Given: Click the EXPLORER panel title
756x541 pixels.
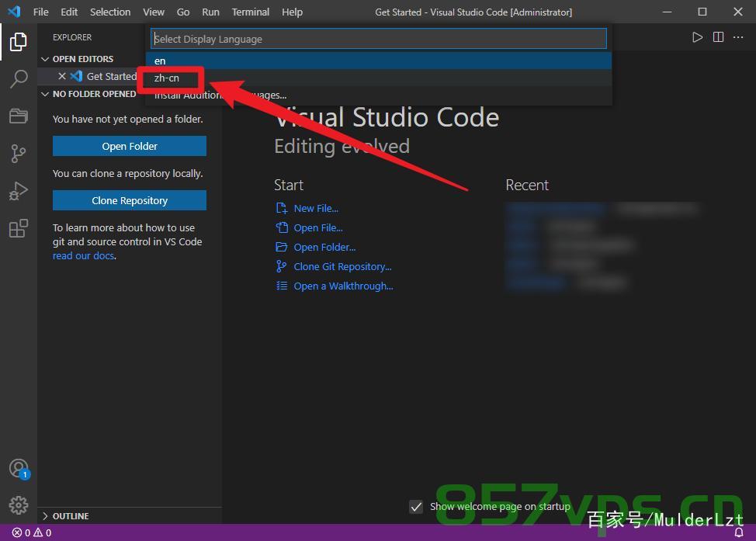Looking at the screenshot, I should coord(72,37).
